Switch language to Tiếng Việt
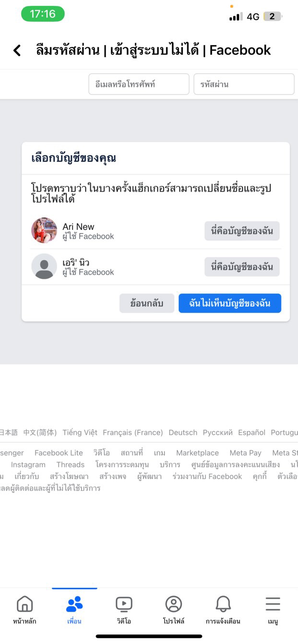 pos(80,432)
